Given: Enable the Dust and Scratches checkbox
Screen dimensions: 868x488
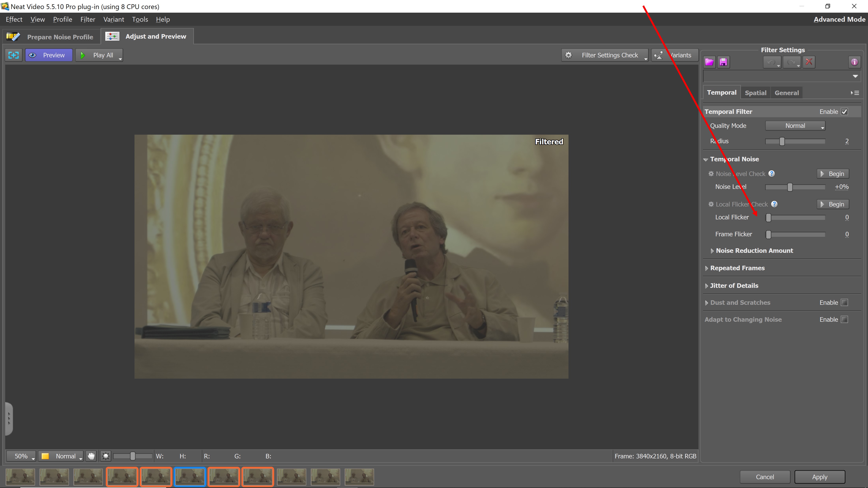Looking at the screenshot, I should pyautogui.click(x=844, y=302).
